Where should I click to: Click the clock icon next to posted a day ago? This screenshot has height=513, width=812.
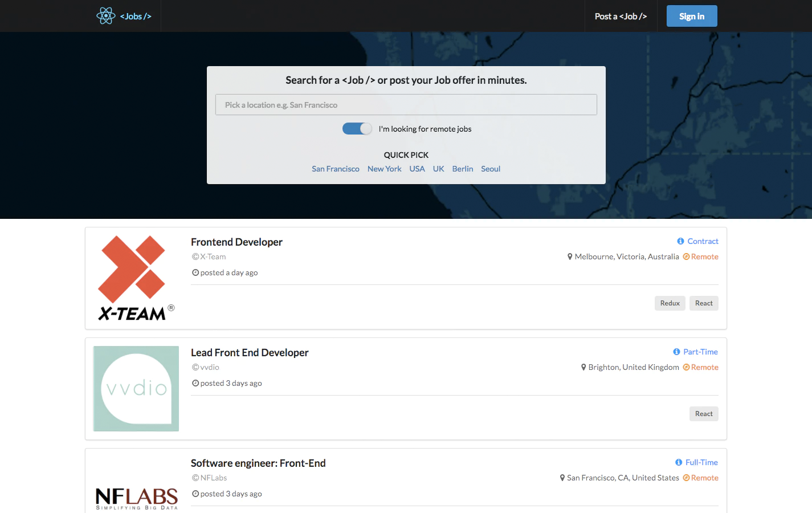195,272
